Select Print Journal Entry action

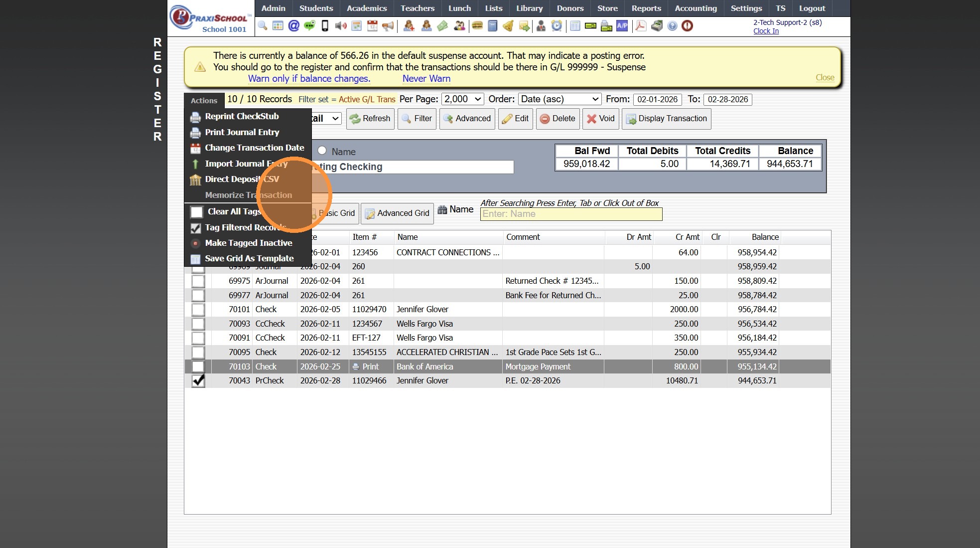tap(242, 132)
